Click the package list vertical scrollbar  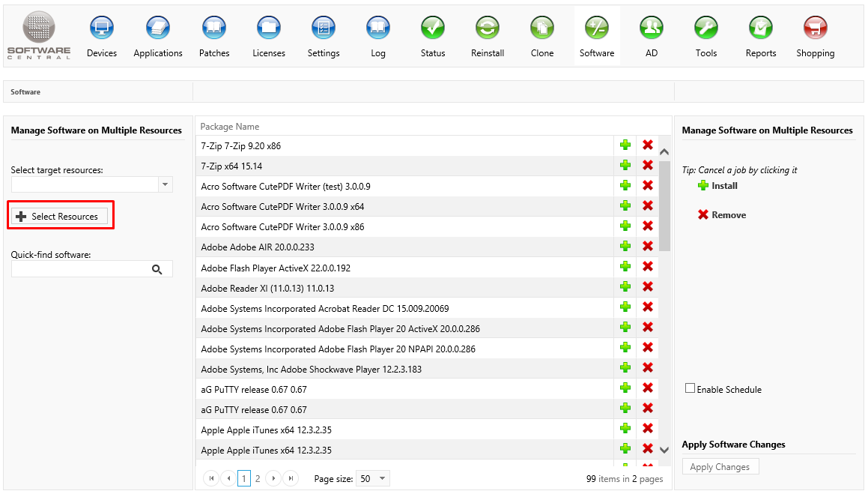(664, 300)
